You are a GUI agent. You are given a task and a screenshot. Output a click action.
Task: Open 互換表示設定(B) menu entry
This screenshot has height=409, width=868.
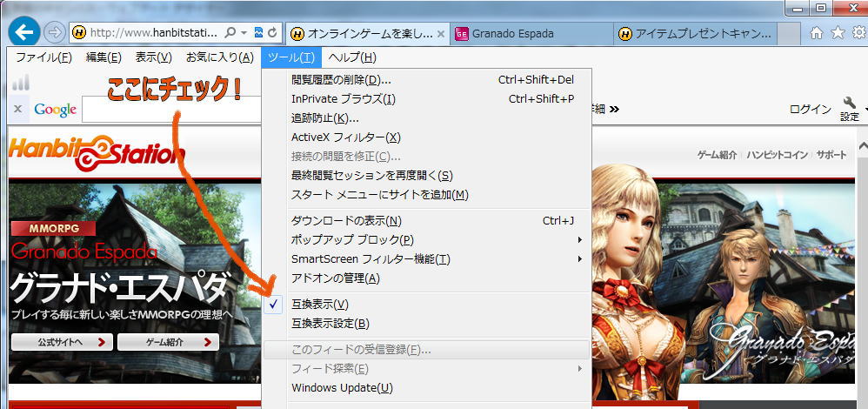pos(426,324)
